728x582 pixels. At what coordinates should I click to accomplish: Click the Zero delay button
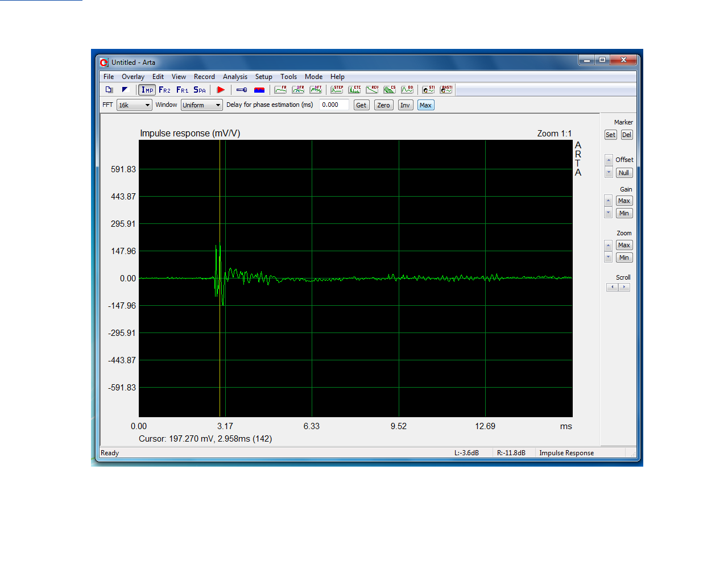tap(384, 105)
